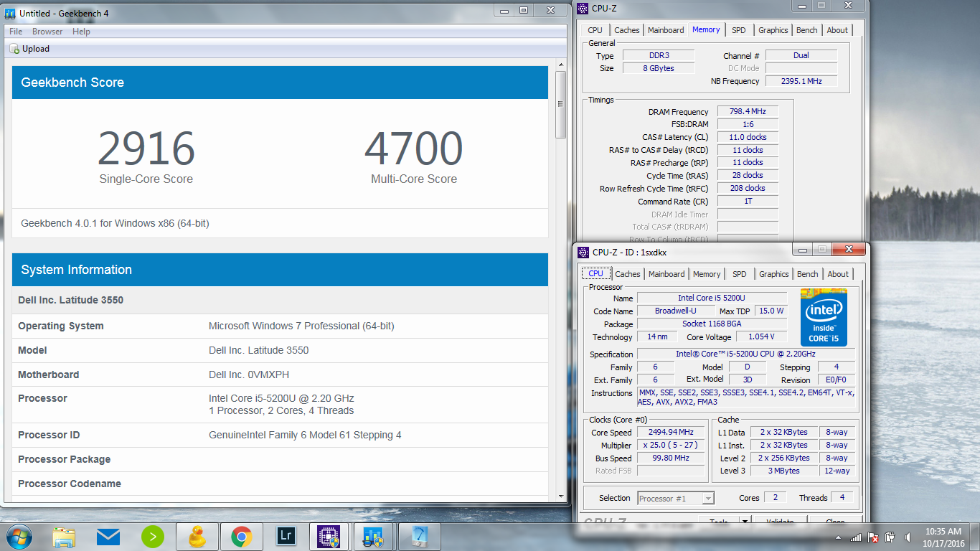Switch to Caches tab in the back CPU-Z window

tap(626, 30)
